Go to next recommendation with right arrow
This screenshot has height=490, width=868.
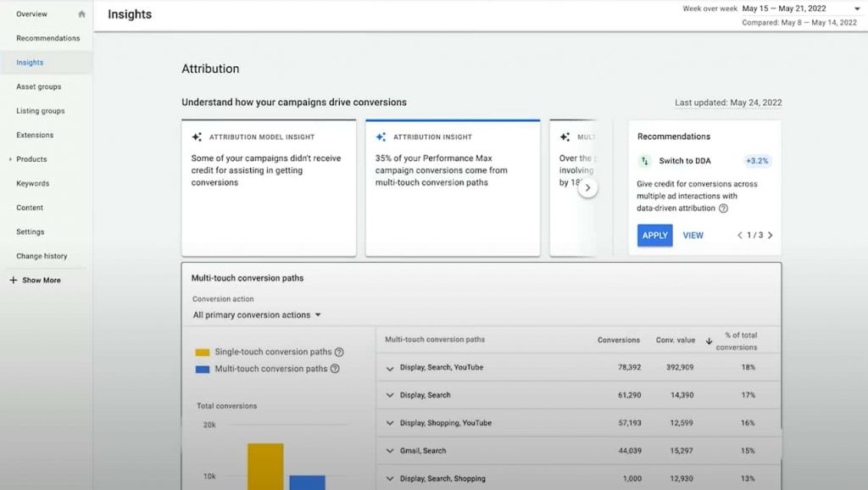point(770,236)
